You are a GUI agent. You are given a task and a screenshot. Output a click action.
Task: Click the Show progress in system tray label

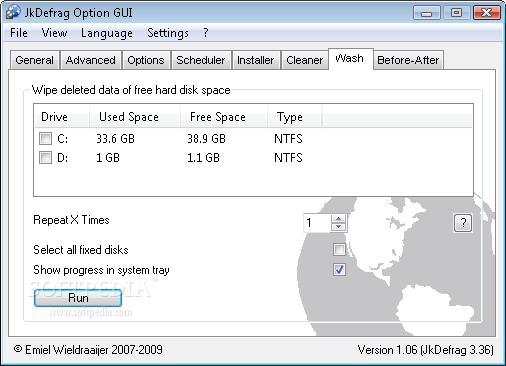pyautogui.click(x=101, y=270)
